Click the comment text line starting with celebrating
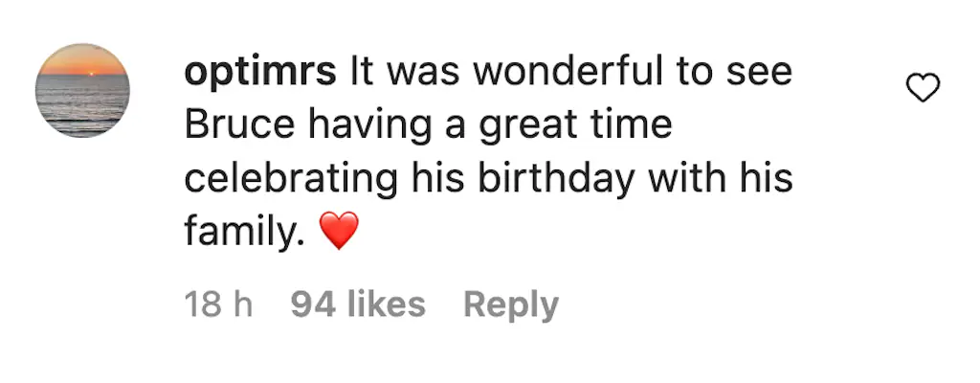The width and height of the screenshot is (980, 383). [x=488, y=178]
